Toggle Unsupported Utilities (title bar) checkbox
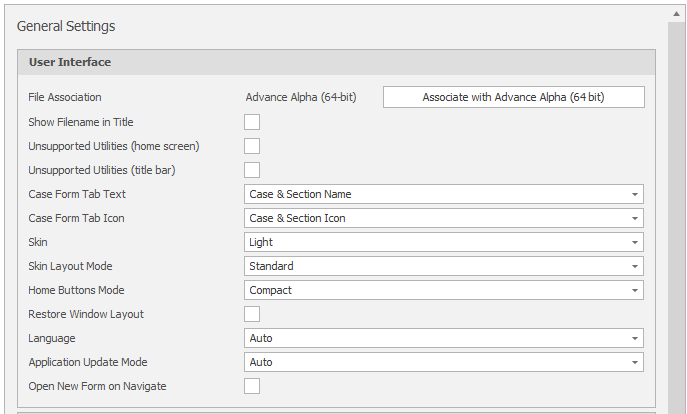This screenshot has height=414, width=687. tap(252, 170)
